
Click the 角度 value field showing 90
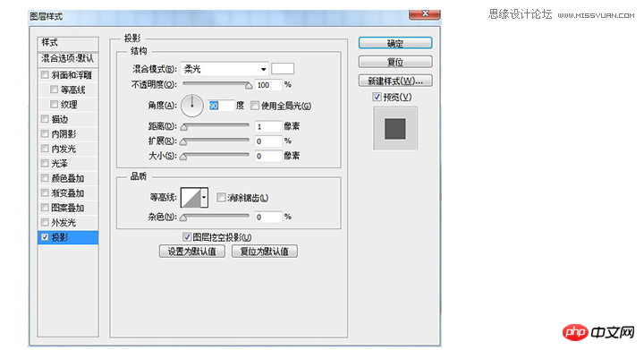pyautogui.click(x=221, y=106)
